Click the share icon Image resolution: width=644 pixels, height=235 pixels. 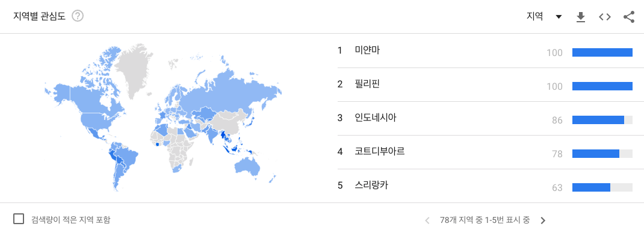click(x=629, y=17)
